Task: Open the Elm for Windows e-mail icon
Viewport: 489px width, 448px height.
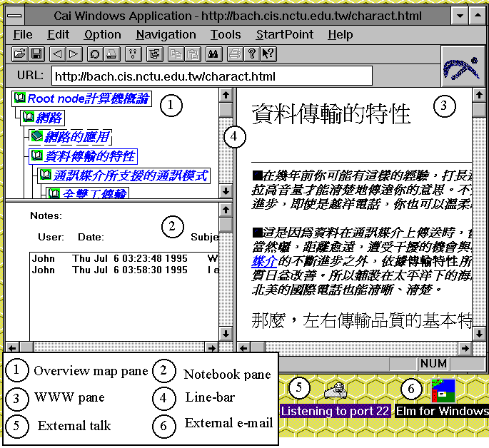Action: pos(443,394)
